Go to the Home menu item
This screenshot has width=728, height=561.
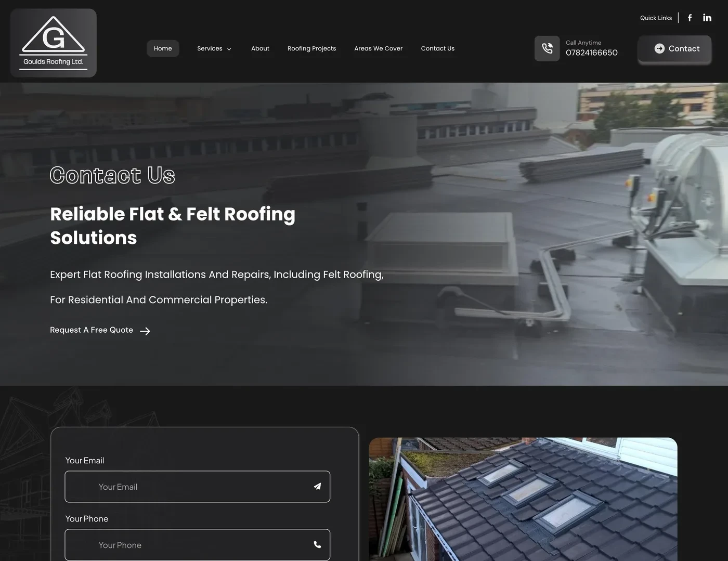tap(163, 48)
